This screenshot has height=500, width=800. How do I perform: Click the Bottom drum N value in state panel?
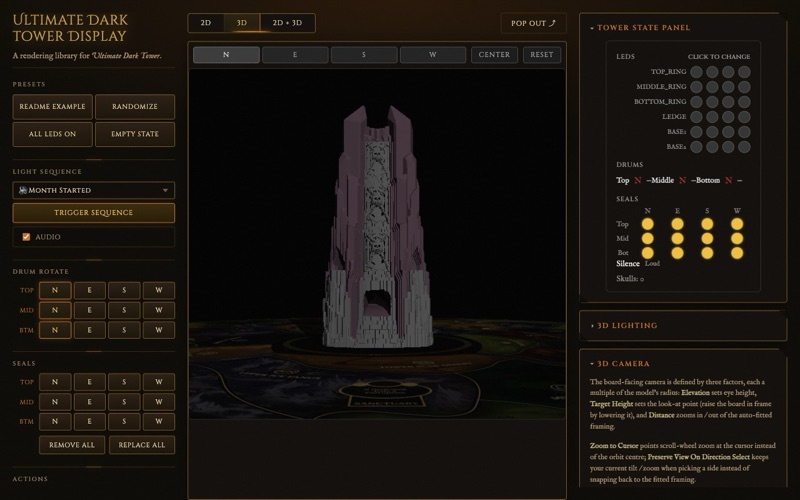pos(728,180)
